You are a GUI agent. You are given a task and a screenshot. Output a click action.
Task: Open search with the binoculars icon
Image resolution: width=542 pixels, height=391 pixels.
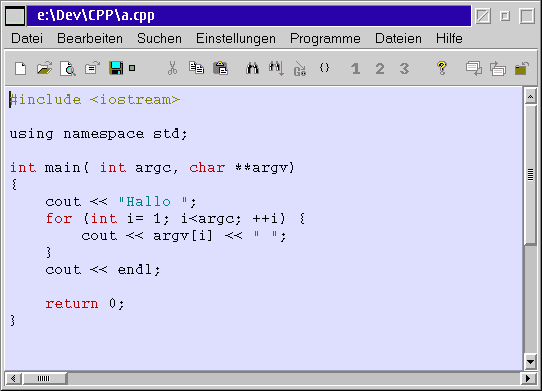coord(252,68)
